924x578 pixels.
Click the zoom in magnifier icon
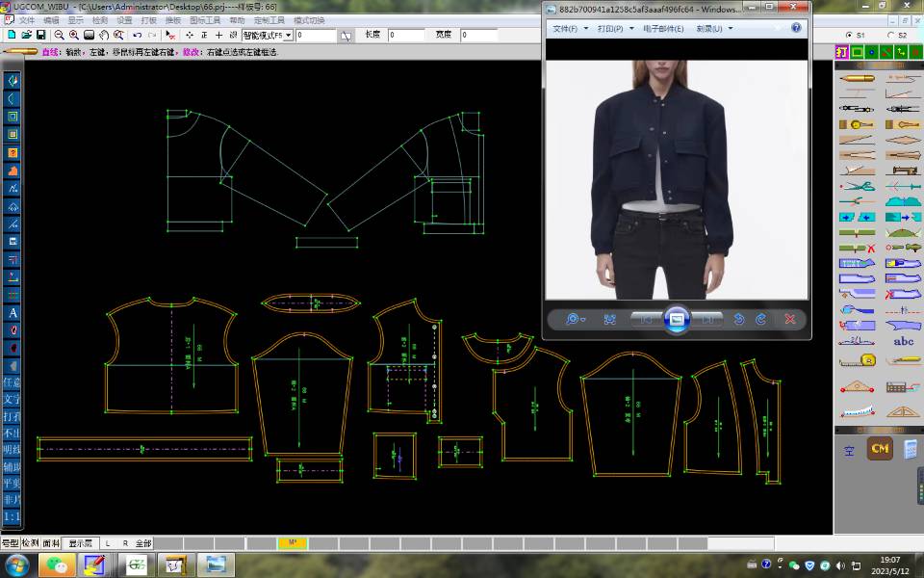[73, 35]
